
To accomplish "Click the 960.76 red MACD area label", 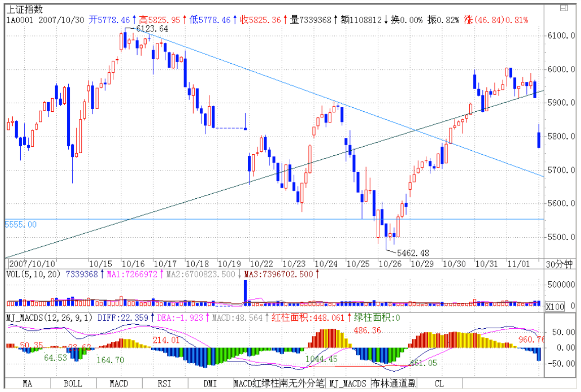I will pos(531,339).
